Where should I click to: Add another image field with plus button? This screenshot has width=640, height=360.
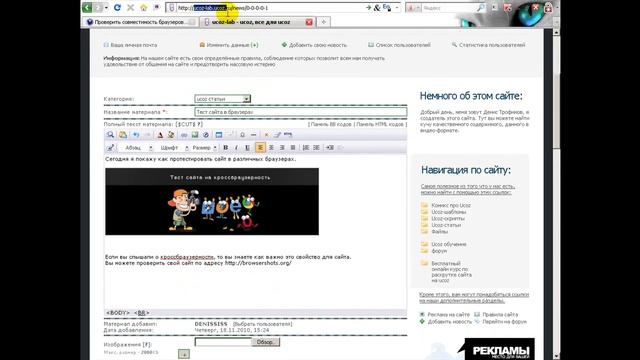(x=184, y=354)
